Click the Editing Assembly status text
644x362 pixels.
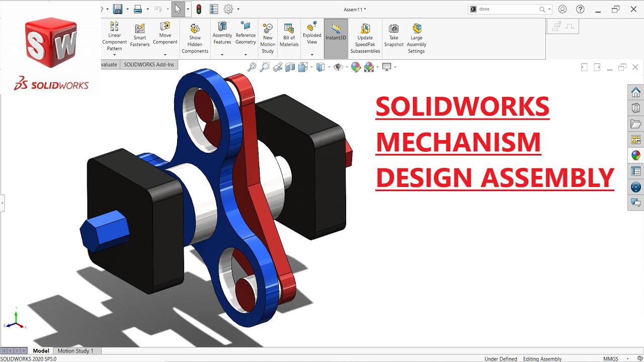(x=542, y=359)
